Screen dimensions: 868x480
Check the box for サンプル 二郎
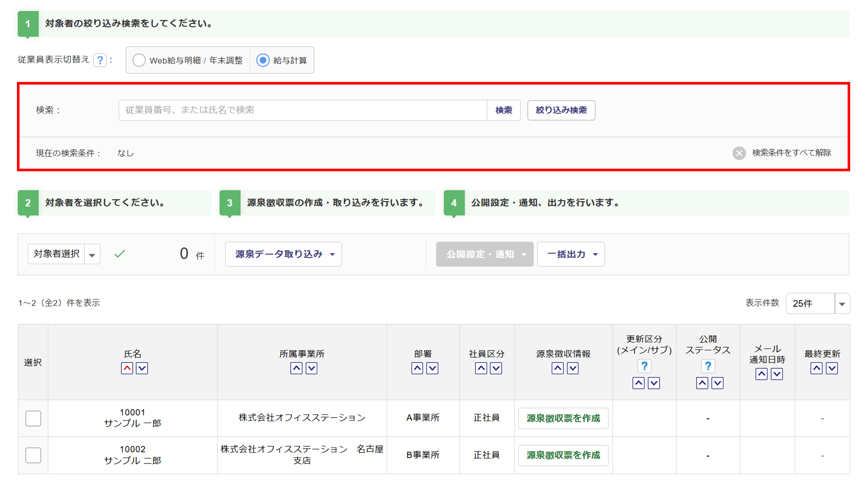click(x=33, y=455)
